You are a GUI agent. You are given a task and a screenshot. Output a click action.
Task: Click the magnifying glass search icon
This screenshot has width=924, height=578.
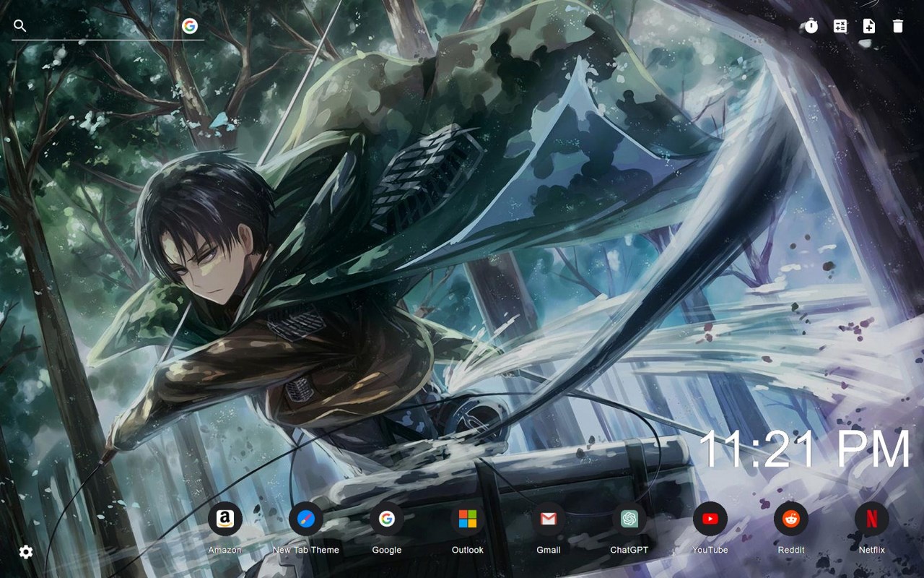coord(20,26)
